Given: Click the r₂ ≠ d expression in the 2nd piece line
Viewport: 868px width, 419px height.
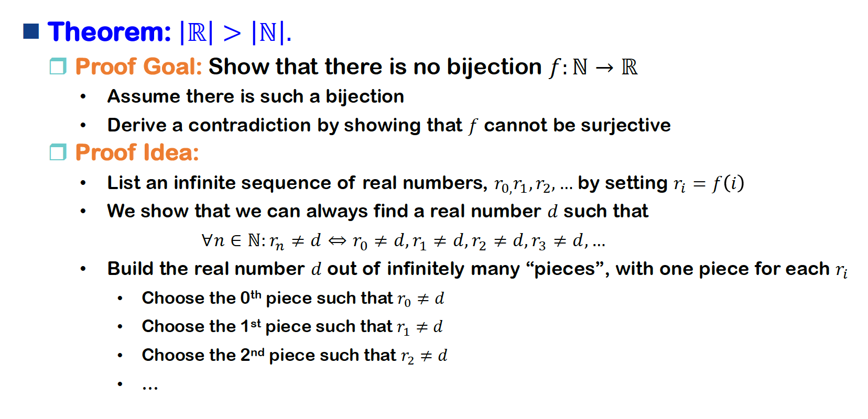Looking at the screenshot, I should pos(424,356).
